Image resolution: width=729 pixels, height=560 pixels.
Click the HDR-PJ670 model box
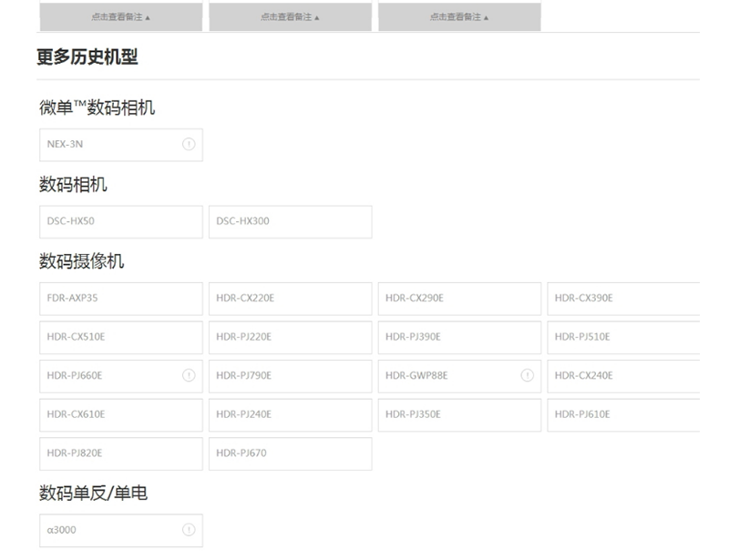[290, 453]
